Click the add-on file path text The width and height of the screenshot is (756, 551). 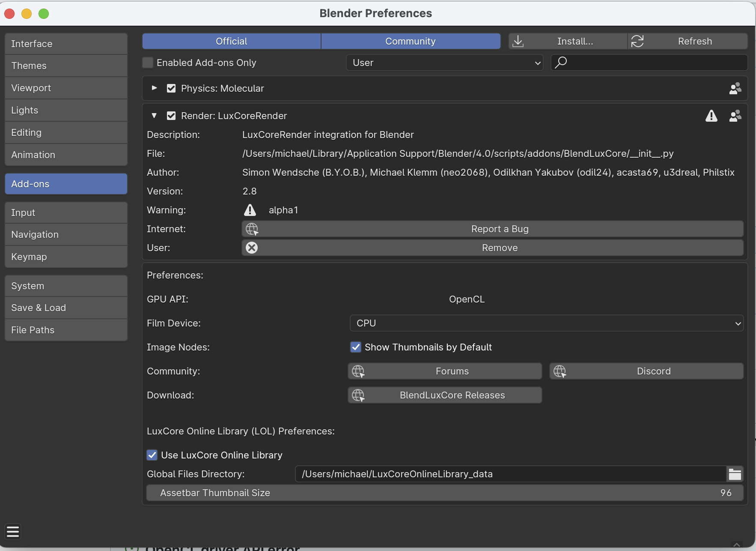point(458,153)
